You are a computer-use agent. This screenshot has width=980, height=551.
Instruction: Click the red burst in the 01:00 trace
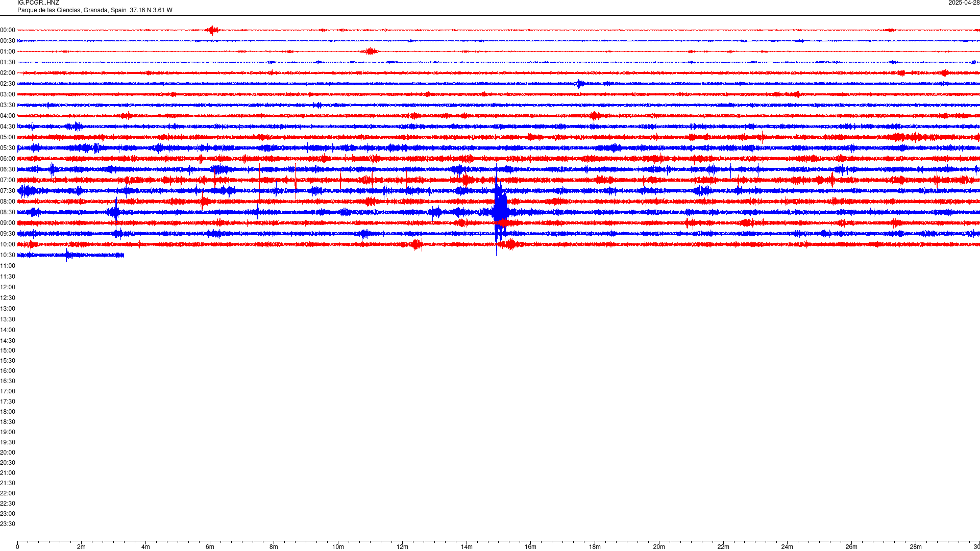(x=370, y=51)
